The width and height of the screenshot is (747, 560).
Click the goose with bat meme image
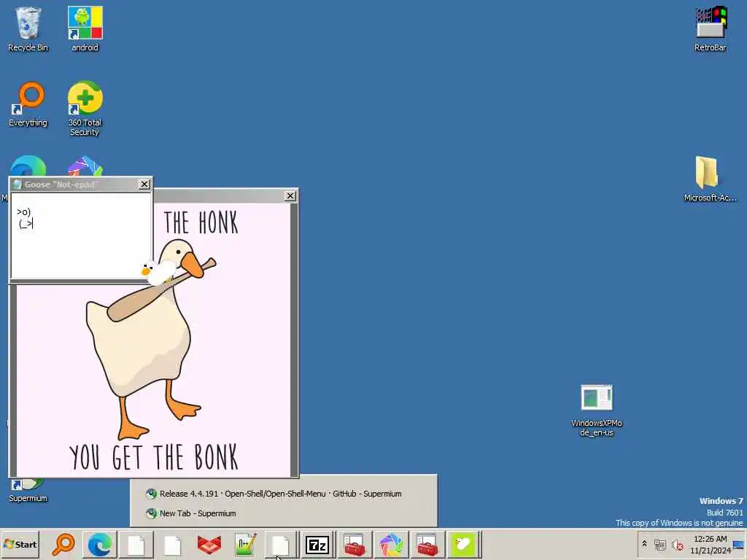click(152, 338)
